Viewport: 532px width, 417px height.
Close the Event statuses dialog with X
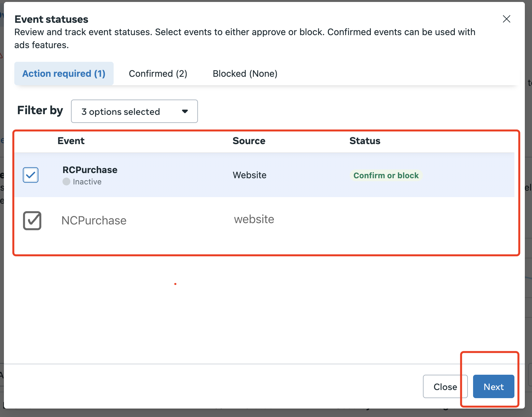coord(506,19)
